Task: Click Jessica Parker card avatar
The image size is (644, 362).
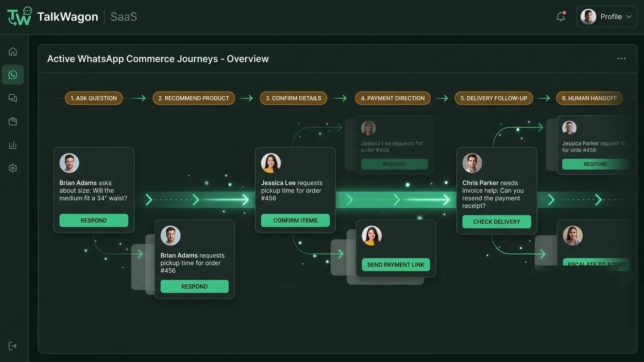Action: 569,128
